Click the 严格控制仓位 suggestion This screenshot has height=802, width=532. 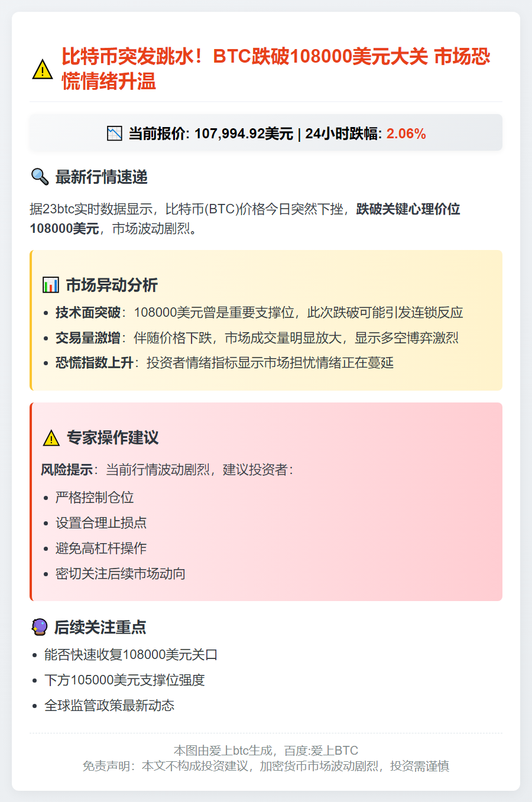tap(95, 498)
